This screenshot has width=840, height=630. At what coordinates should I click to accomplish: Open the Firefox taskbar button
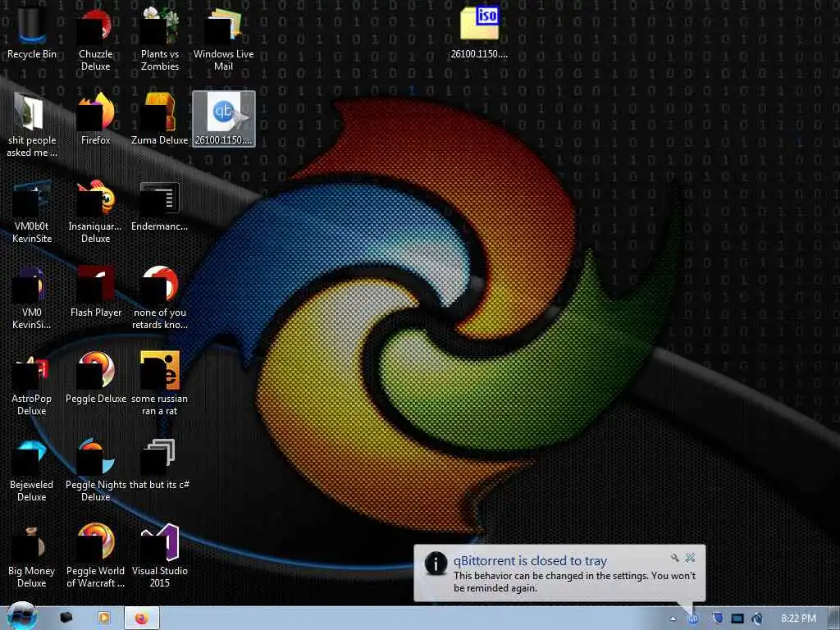141,618
